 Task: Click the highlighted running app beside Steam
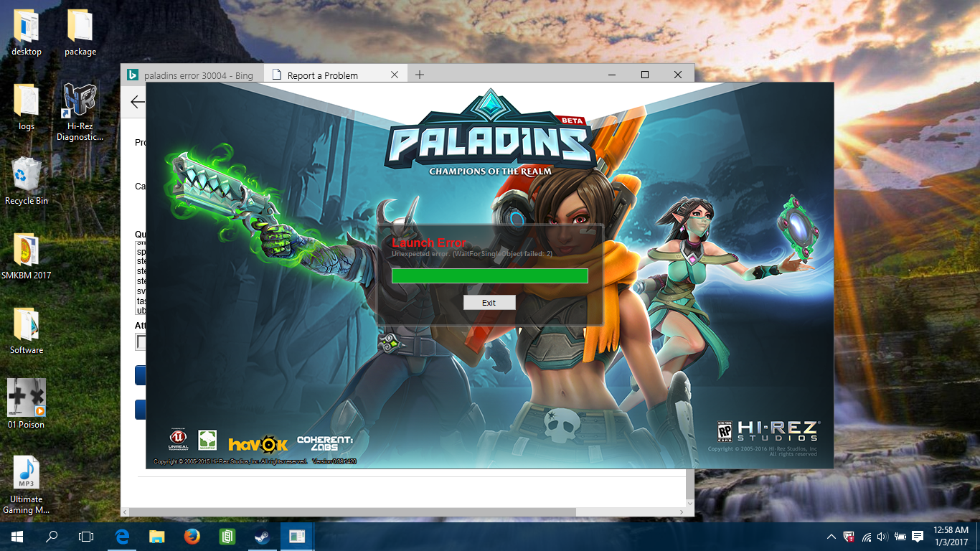coord(297,537)
